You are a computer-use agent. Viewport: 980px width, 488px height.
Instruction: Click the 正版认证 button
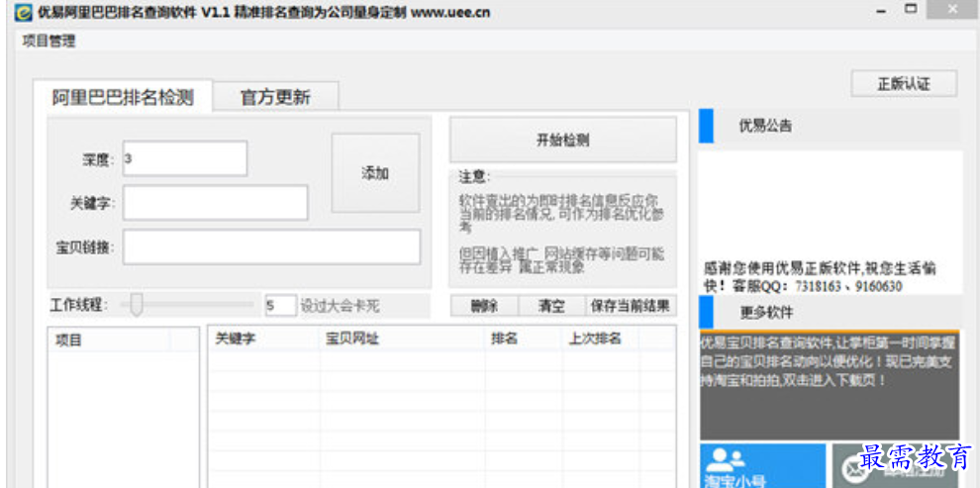(904, 84)
